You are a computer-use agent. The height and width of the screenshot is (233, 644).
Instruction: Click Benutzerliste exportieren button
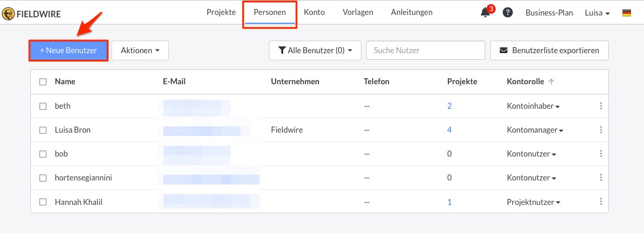tap(550, 51)
